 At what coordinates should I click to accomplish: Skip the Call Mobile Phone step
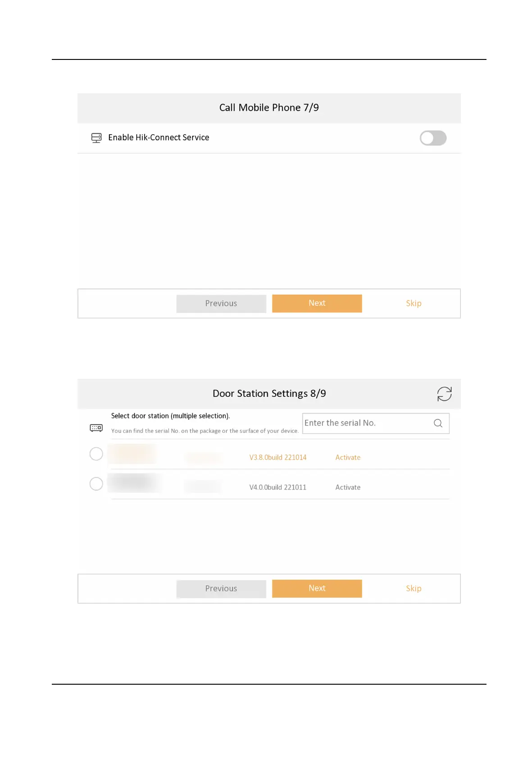[x=414, y=304]
